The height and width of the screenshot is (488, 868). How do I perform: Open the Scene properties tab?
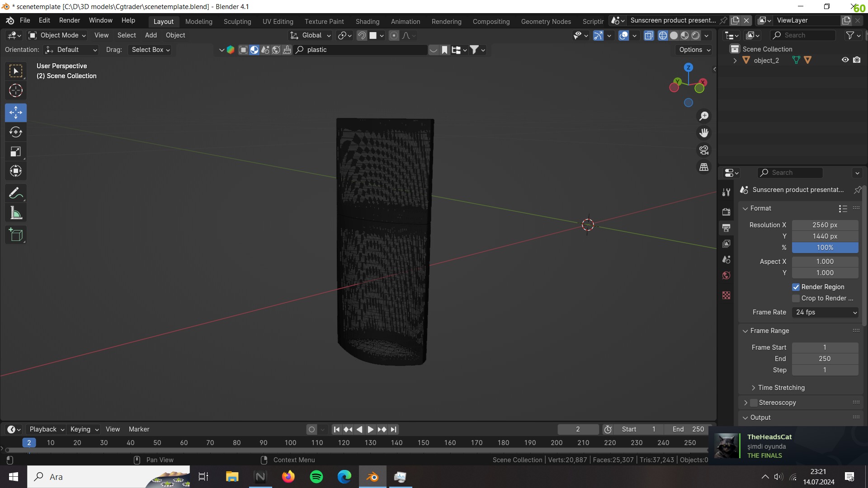coord(726,259)
